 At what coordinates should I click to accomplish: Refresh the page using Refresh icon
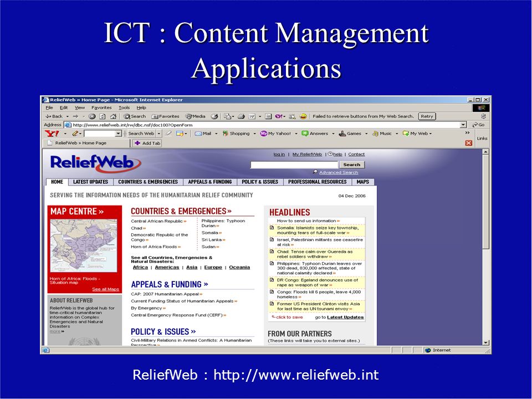[x=103, y=116]
